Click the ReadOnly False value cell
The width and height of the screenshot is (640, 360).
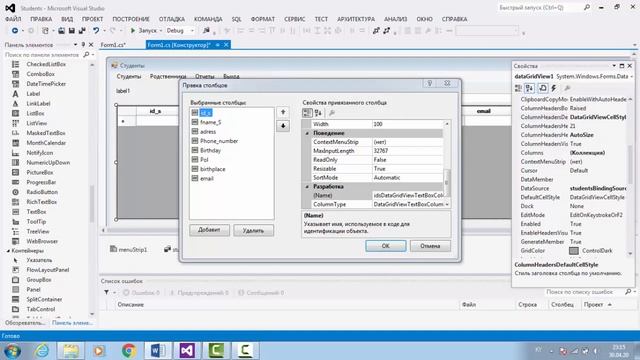[x=408, y=160]
